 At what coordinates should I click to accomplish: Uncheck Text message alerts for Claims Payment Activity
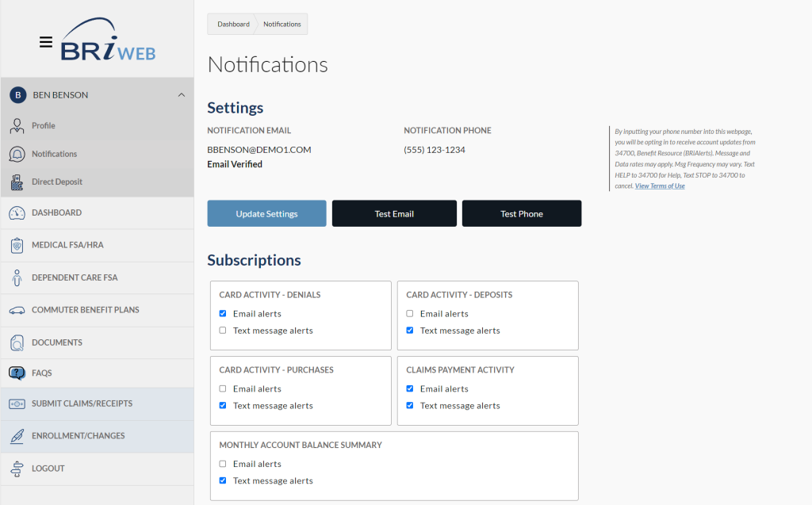click(x=410, y=406)
